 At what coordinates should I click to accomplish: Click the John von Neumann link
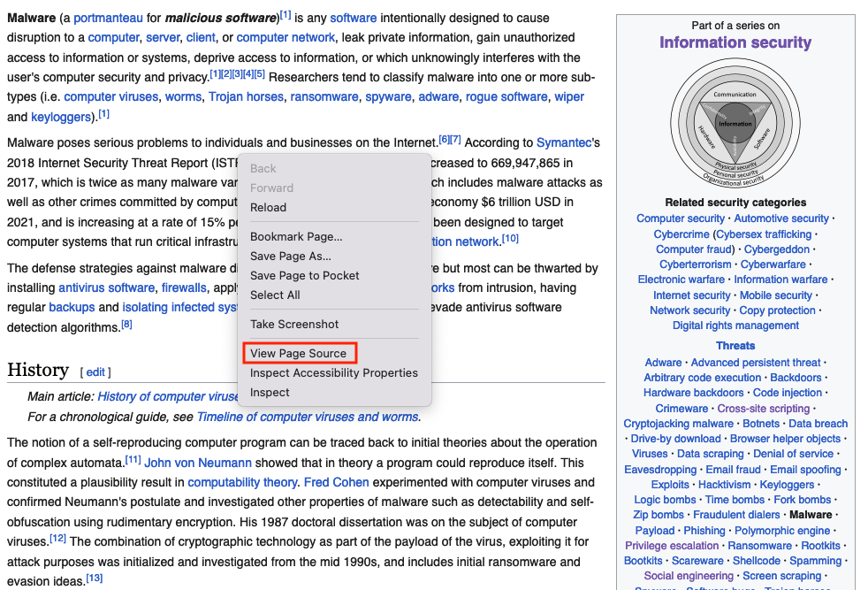coord(198,463)
